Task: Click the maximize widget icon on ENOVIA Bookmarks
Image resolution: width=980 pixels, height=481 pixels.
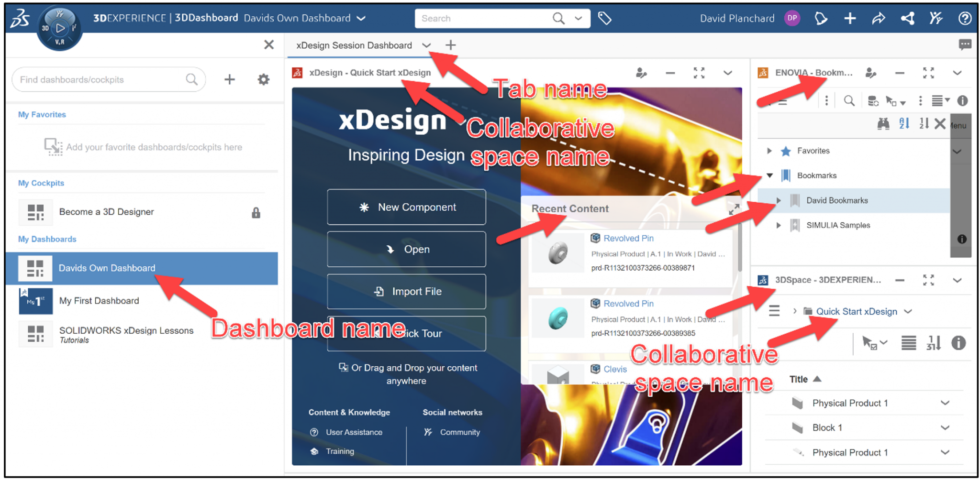Action: click(x=928, y=73)
